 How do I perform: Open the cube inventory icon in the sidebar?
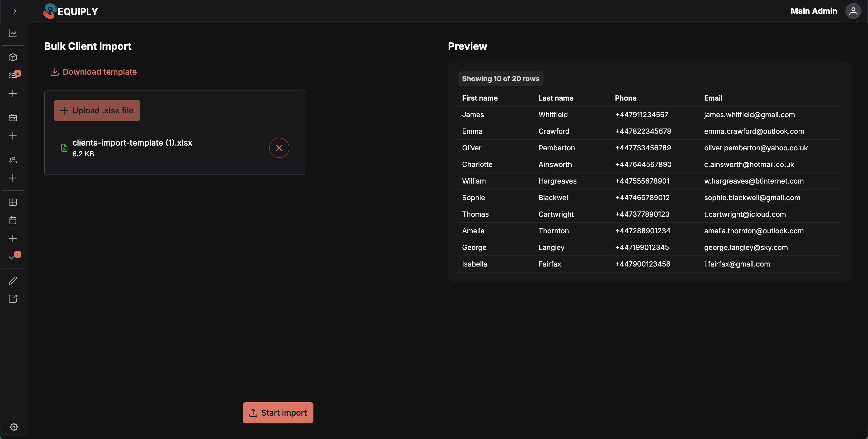coord(13,57)
